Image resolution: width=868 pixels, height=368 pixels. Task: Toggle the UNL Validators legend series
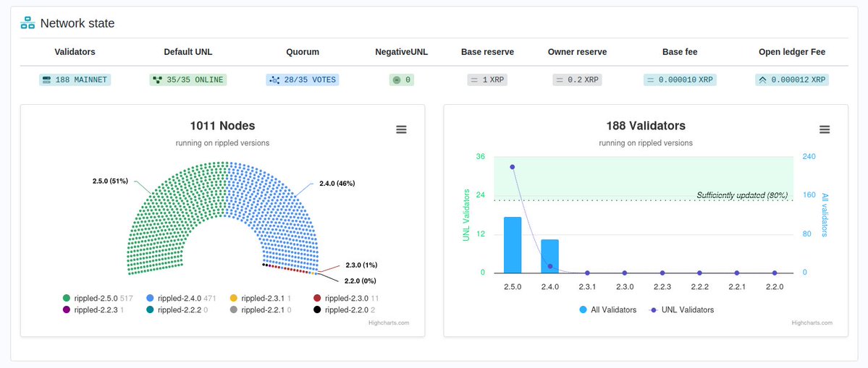(681, 310)
